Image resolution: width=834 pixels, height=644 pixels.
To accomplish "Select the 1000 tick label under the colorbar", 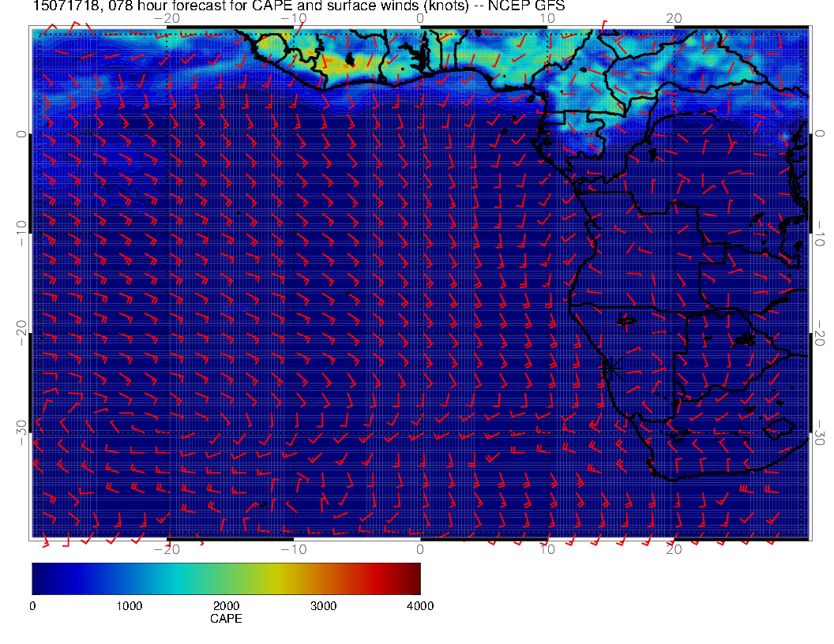I will 129,606.
